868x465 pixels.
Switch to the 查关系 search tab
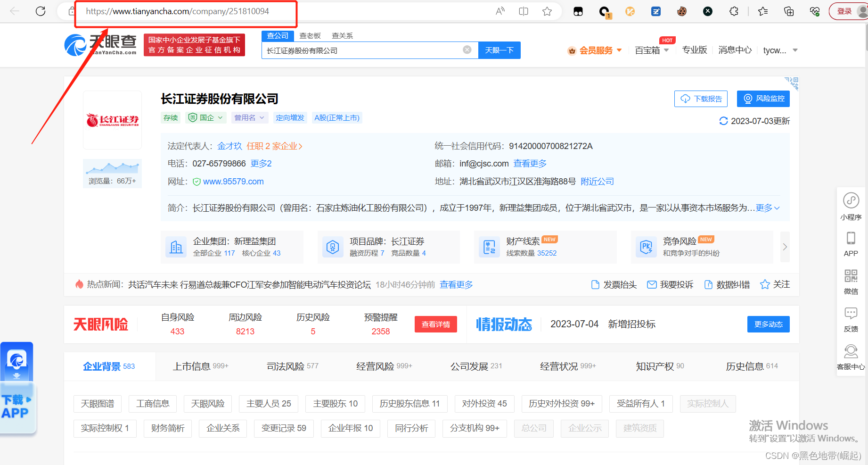tap(342, 36)
